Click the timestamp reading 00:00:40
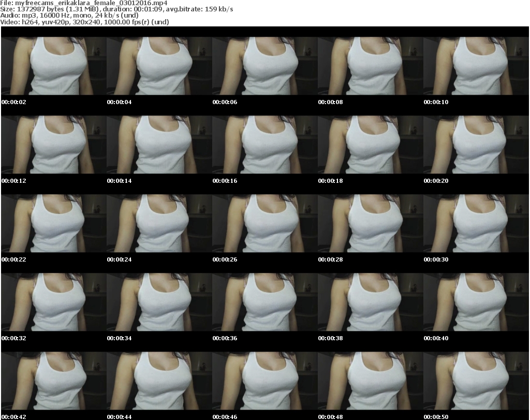 tap(436, 339)
